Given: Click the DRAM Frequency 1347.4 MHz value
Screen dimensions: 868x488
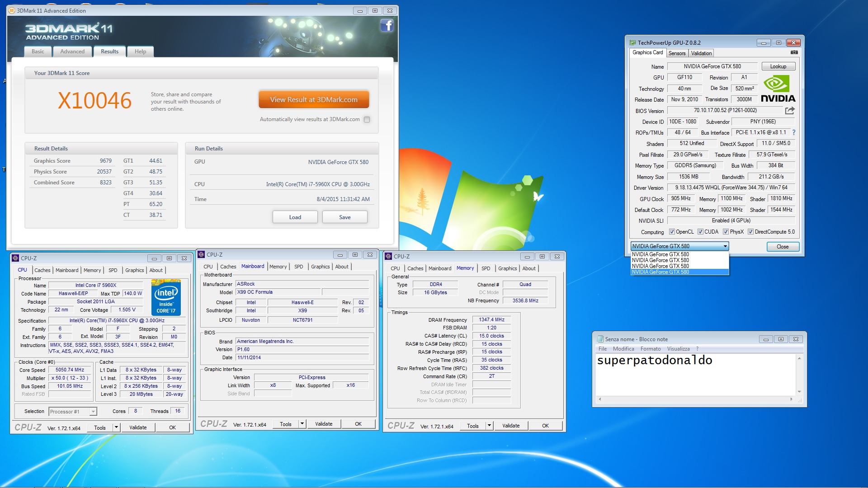Looking at the screenshot, I should tap(491, 319).
